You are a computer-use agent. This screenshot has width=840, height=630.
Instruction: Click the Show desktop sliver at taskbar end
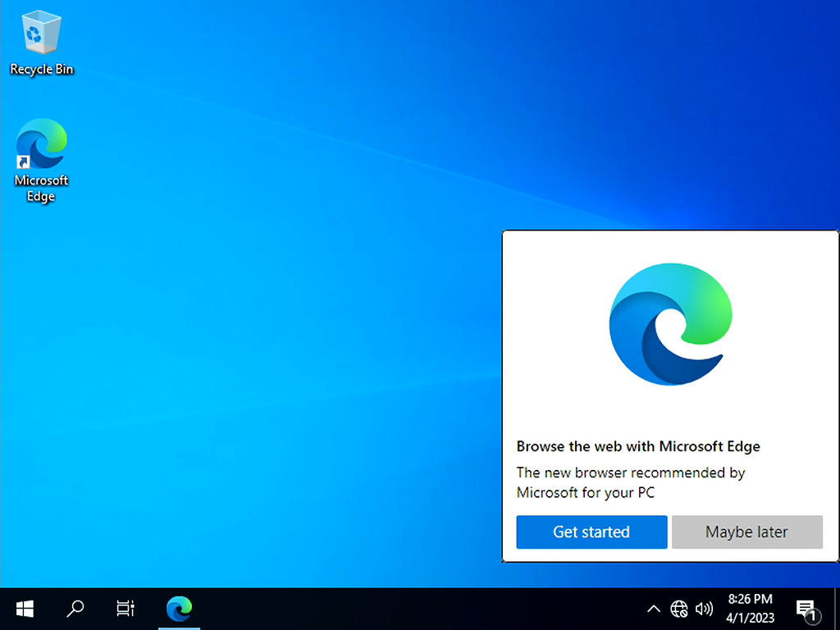tap(837, 609)
